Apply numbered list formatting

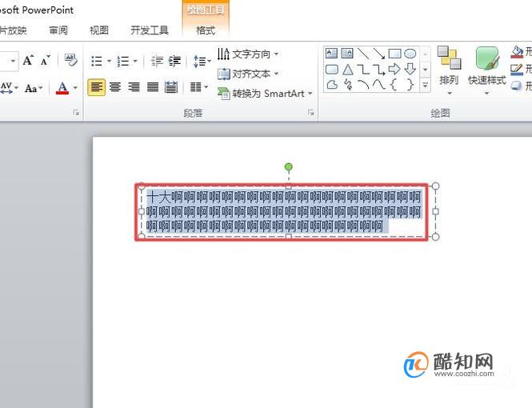pyautogui.click(x=123, y=61)
